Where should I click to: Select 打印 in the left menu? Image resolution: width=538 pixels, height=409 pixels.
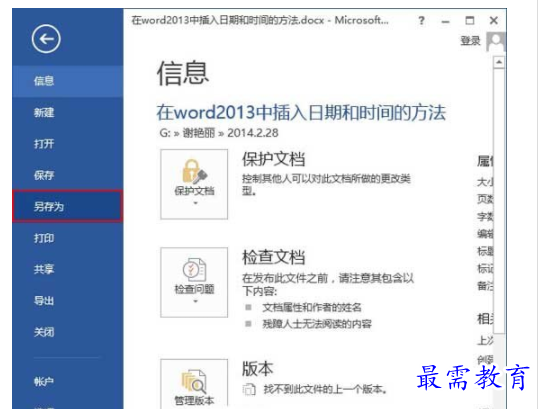click(x=68, y=238)
